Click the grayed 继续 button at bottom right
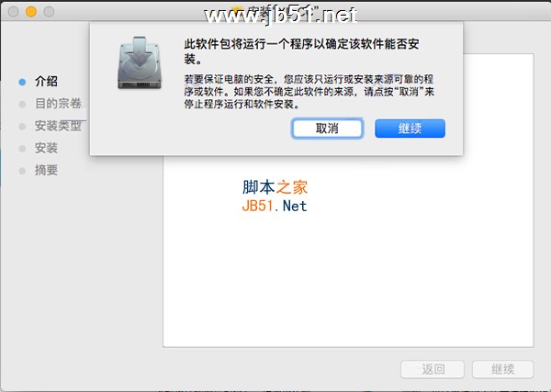This screenshot has height=392, width=551. pyautogui.click(x=503, y=370)
